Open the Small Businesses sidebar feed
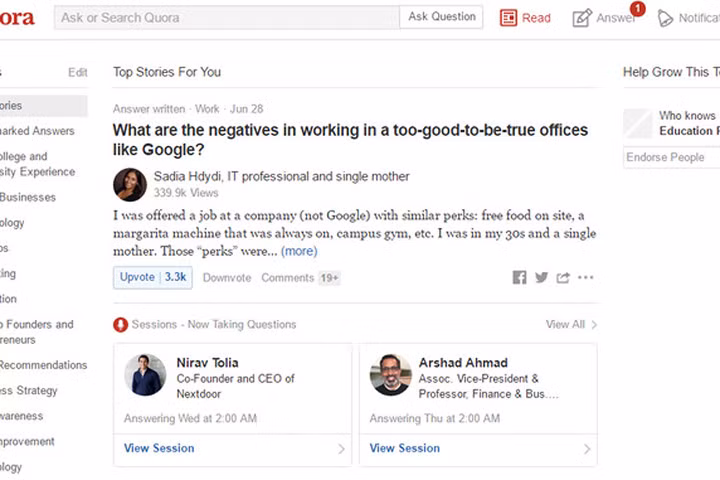This screenshot has height=480, width=720. coord(28,198)
